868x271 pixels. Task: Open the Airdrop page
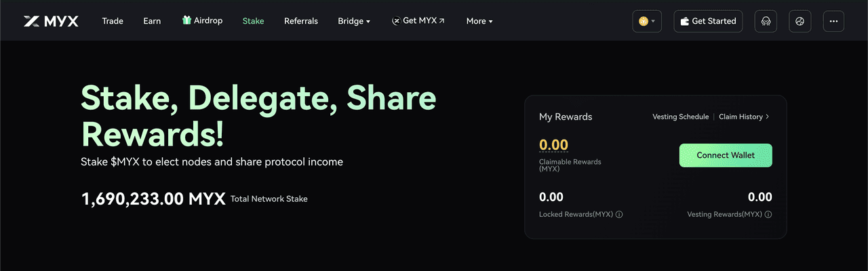click(x=202, y=21)
